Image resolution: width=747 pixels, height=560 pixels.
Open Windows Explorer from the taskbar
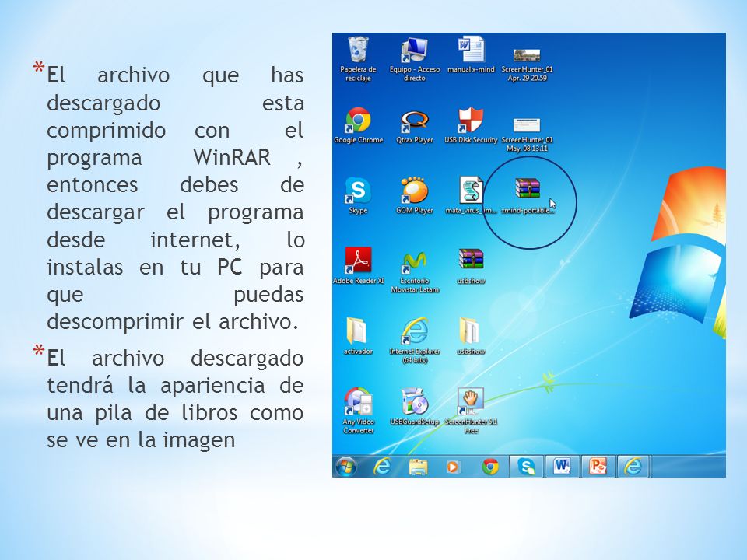tap(418, 467)
